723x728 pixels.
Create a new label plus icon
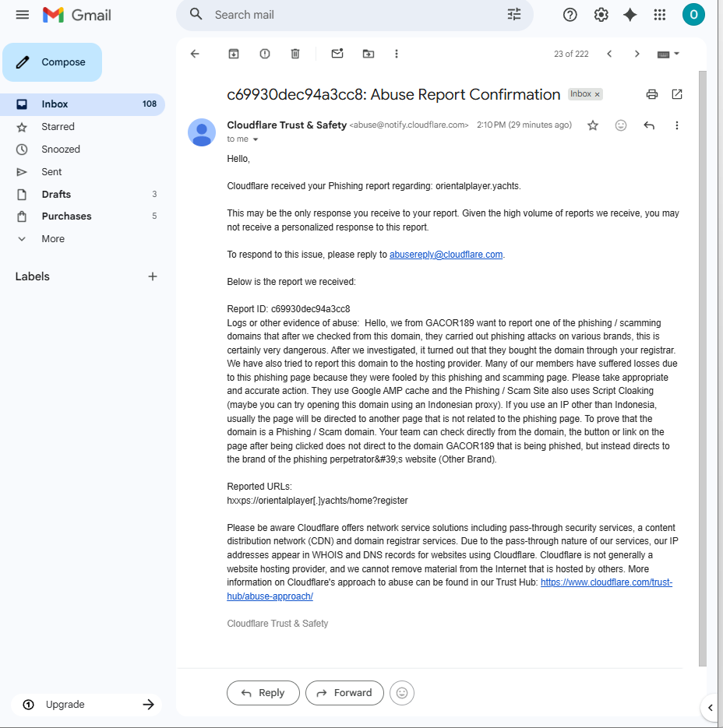153,276
